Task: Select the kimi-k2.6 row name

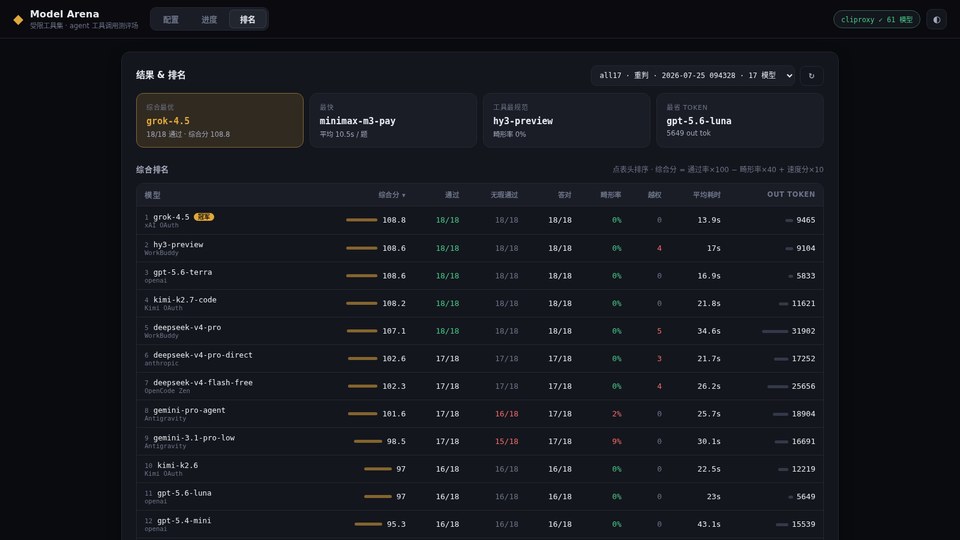Action: [178, 465]
